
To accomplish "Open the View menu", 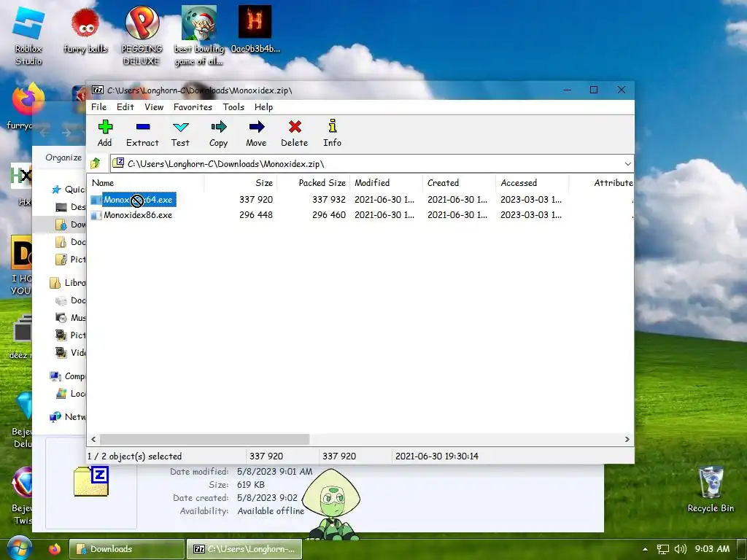I will pos(154,107).
